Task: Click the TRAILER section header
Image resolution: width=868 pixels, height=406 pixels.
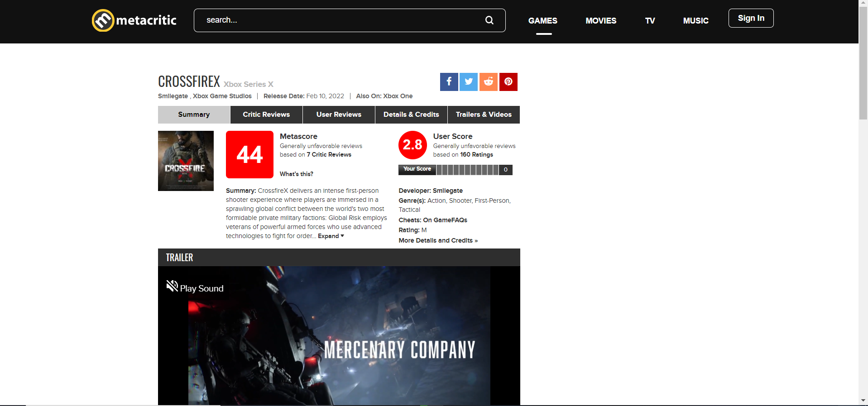Action: [339, 258]
